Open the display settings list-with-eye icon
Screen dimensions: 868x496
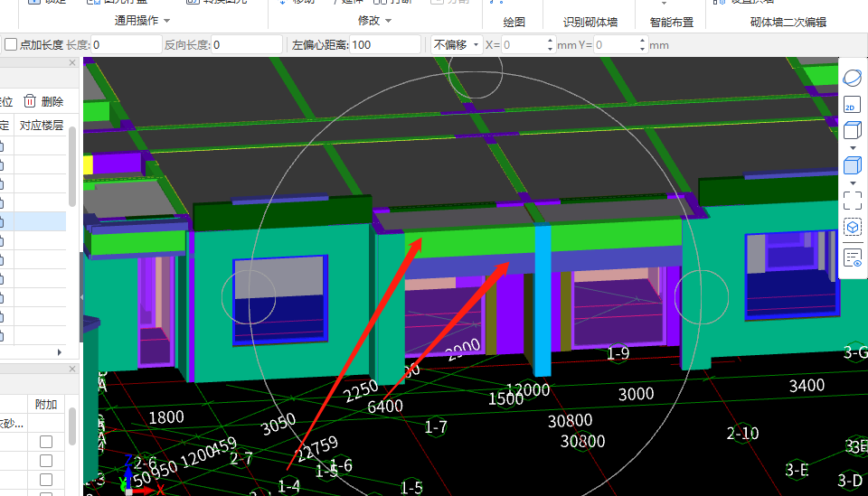click(x=853, y=257)
